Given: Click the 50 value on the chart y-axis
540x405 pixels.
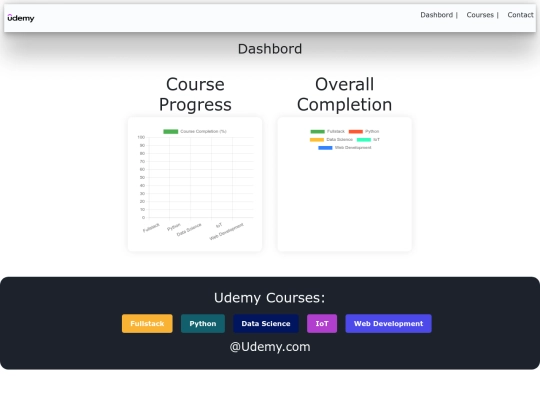Looking at the screenshot, I should [x=142, y=177].
